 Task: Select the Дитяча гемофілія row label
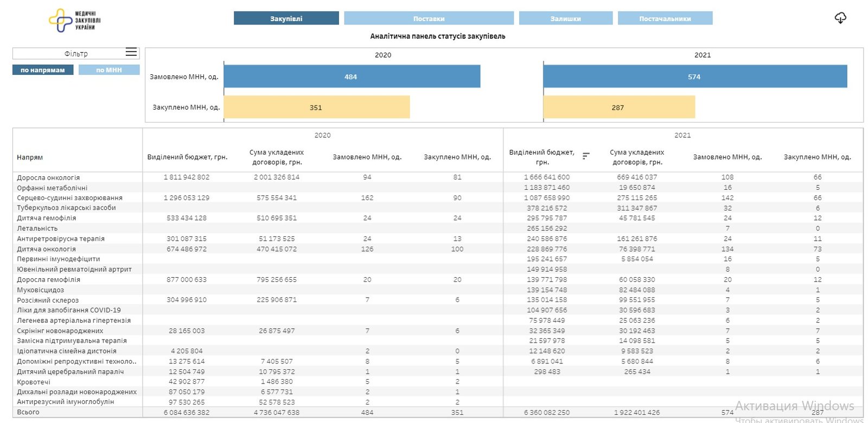coord(47,218)
